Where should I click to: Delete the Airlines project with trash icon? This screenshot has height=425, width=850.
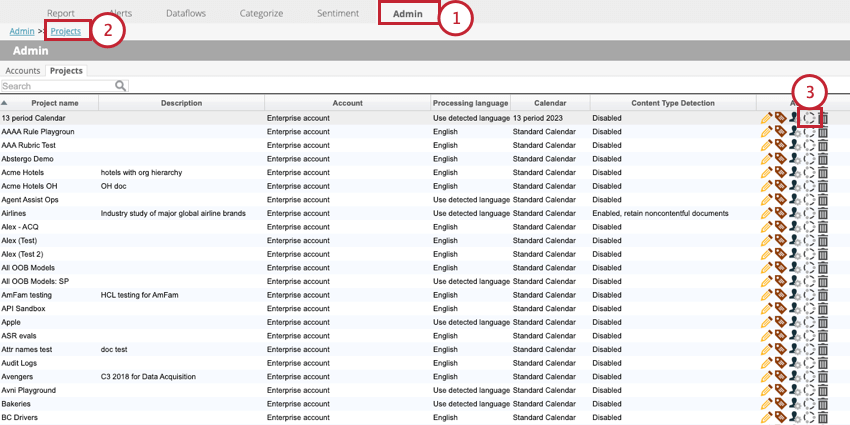click(823, 214)
